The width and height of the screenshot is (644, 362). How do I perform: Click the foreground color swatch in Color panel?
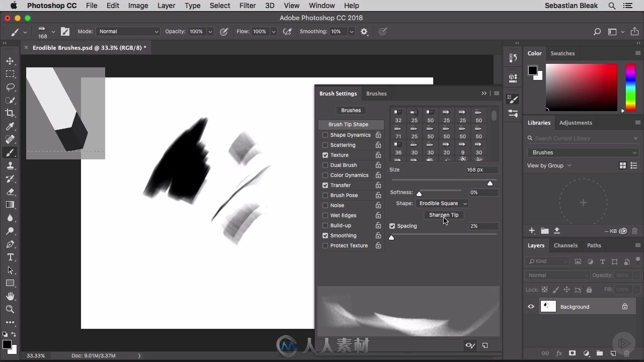tap(532, 70)
